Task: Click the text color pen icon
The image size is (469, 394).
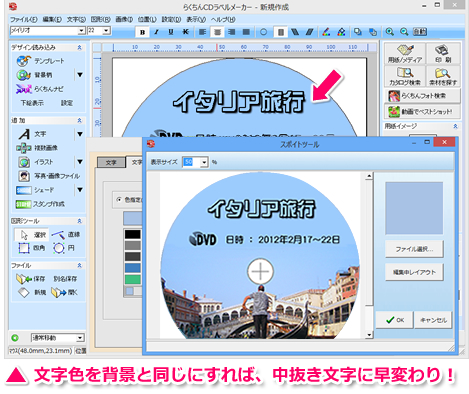Action: coord(326,32)
